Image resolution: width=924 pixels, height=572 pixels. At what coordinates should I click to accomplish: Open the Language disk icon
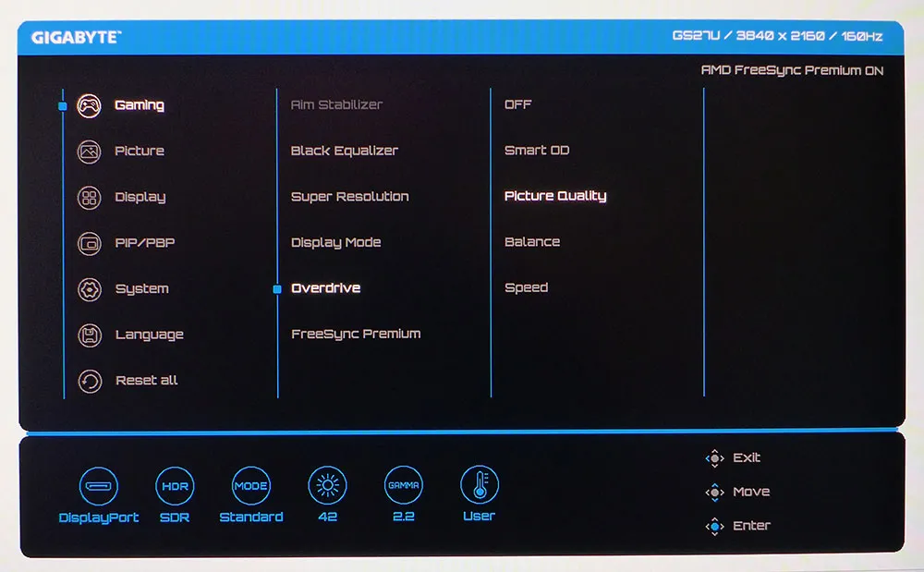click(x=90, y=335)
